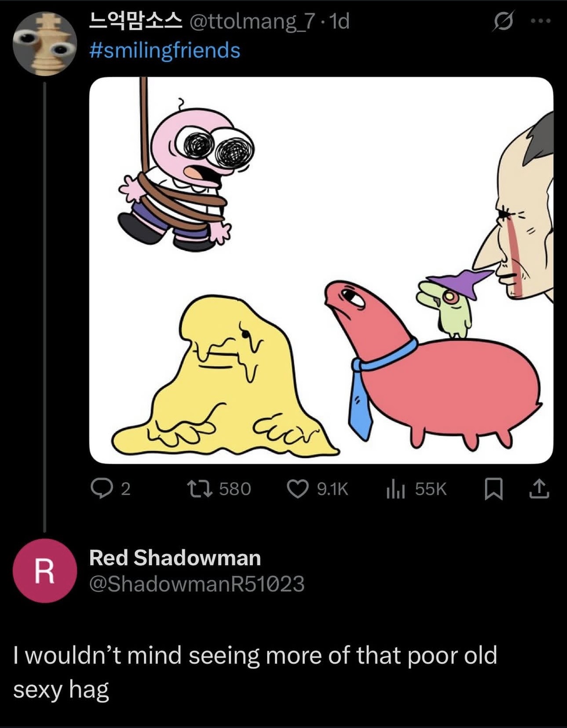This screenshot has width=567, height=728.
Task: Click the 580 reposts count
Action: (x=235, y=489)
